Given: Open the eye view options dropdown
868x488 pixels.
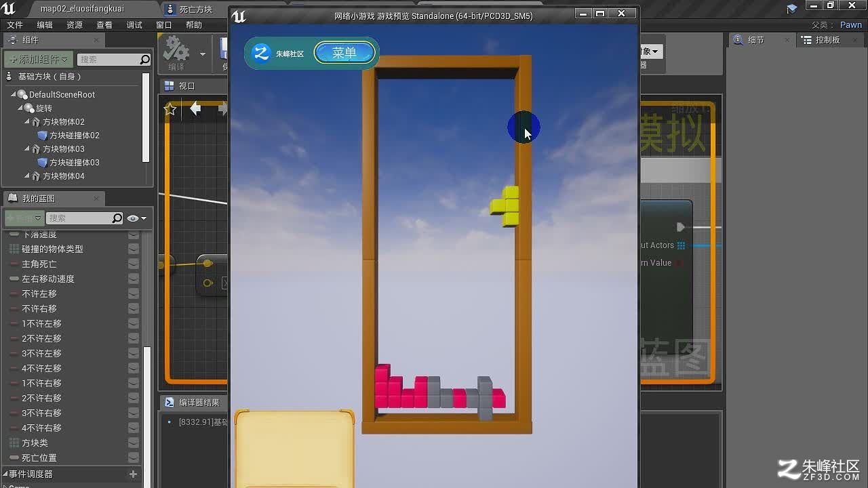Looking at the screenshot, I should click(x=136, y=218).
